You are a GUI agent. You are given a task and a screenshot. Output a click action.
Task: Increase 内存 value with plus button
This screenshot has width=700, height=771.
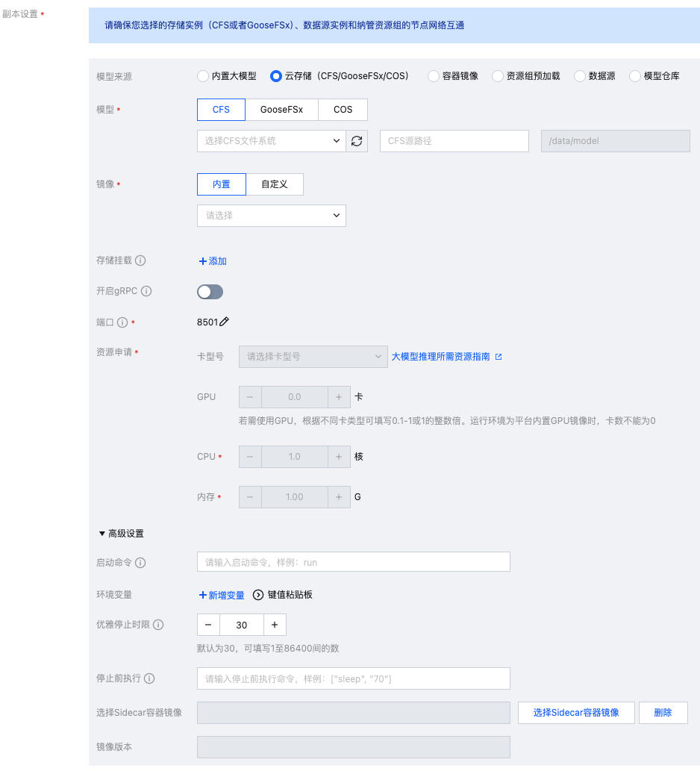339,497
